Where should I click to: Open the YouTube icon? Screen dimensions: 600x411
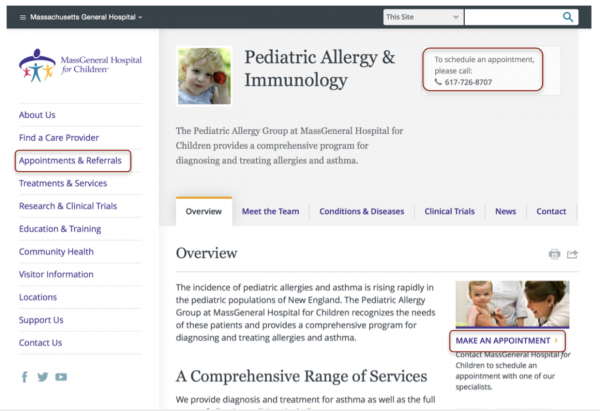pyautogui.click(x=61, y=377)
